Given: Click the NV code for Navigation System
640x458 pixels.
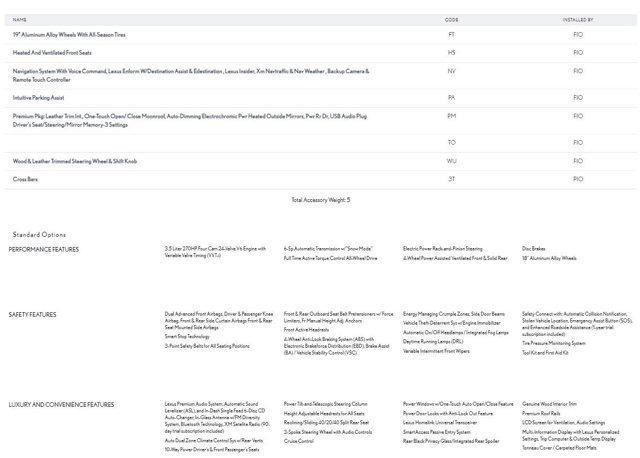Looking at the screenshot, I should click(451, 72).
